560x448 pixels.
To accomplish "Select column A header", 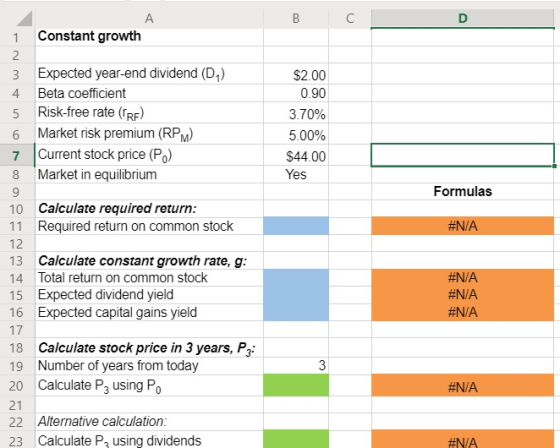I will point(149,19).
